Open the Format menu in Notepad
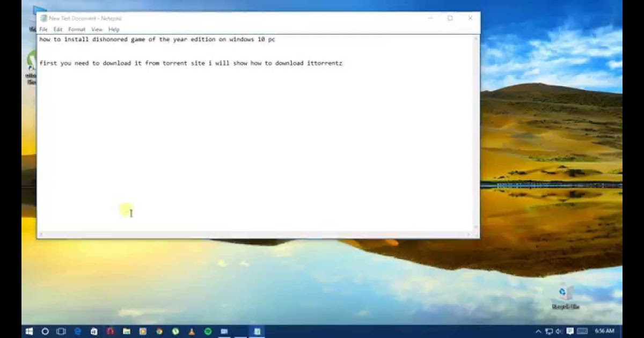The width and height of the screenshot is (644, 338). coord(77,30)
